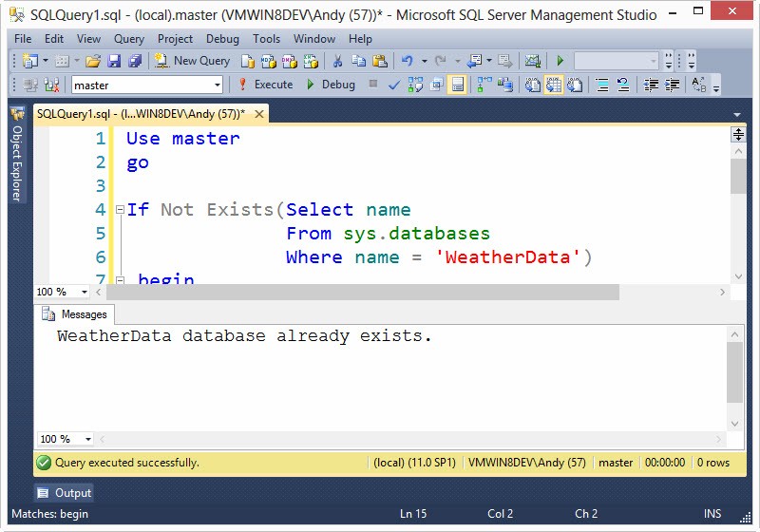Click the Execute button
760x532 pixels.
[x=265, y=85]
